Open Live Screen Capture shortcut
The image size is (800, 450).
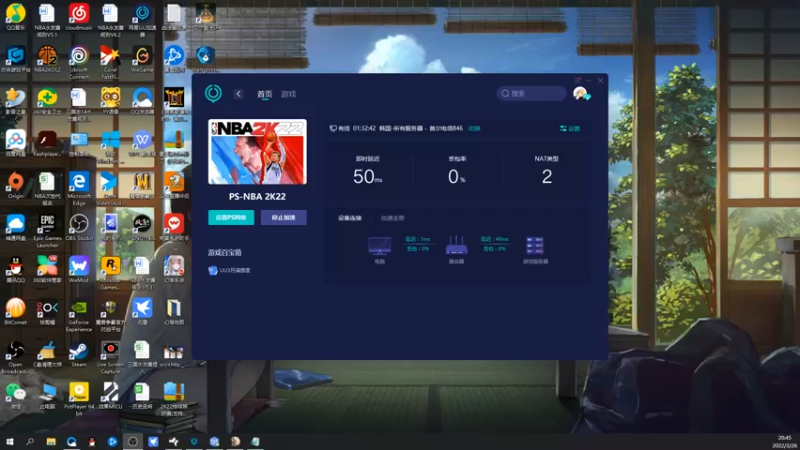pyautogui.click(x=110, y=358)
